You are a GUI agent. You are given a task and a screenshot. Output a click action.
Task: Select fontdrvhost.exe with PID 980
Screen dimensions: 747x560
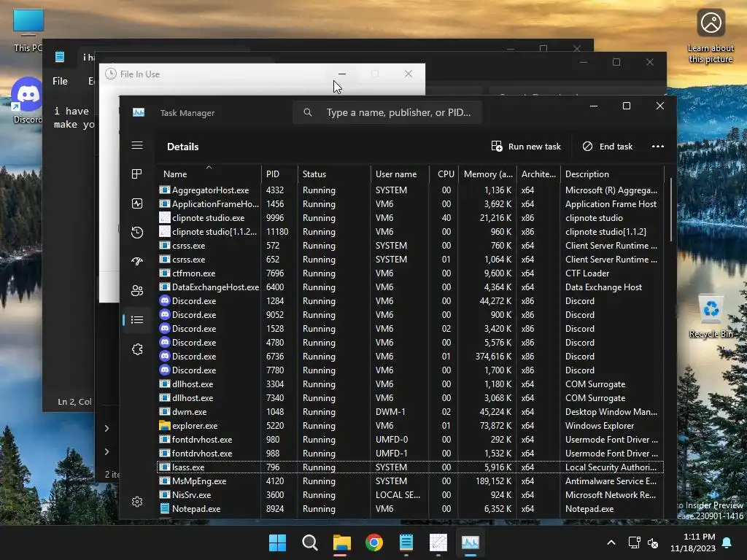(x=410, y=439)
